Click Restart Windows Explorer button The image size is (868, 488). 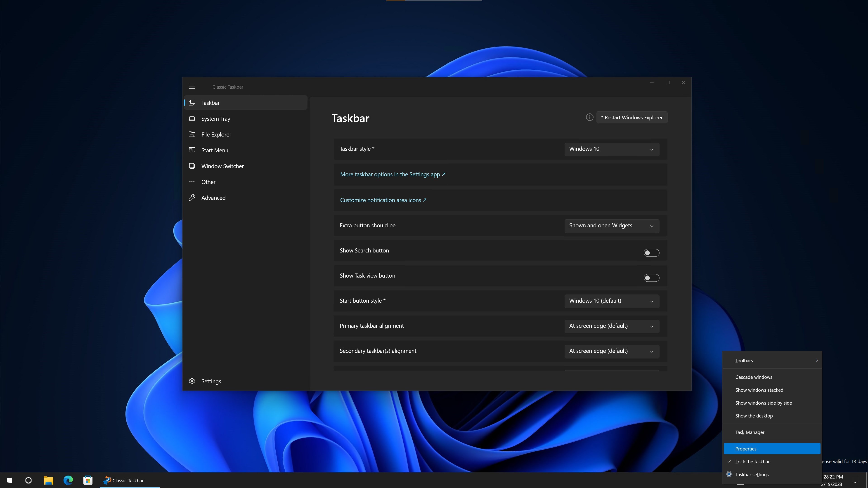point(631,118)
